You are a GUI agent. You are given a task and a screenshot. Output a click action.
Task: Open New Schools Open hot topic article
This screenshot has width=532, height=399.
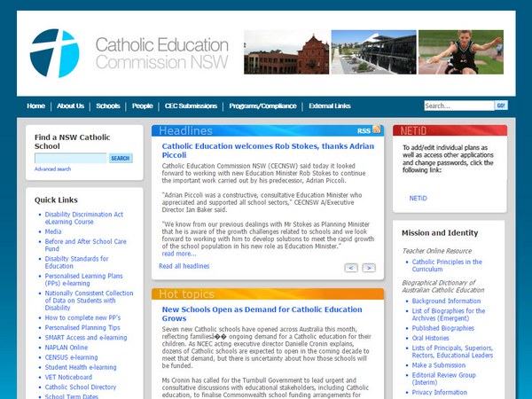[x=262, y=314]
